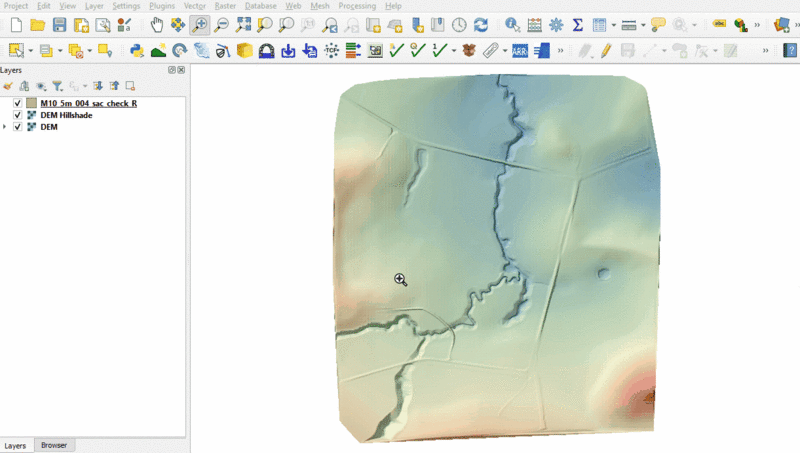Expand the DEM layer tree arrow
Screen dimensions: 800x453
5,127
